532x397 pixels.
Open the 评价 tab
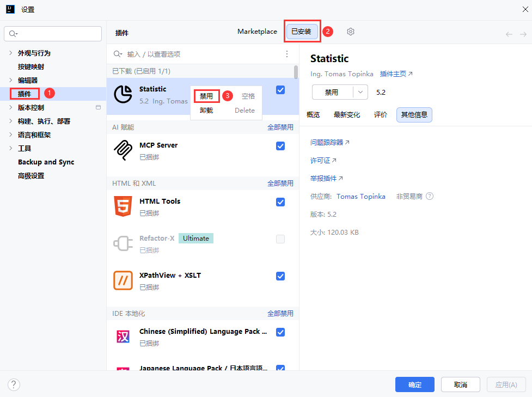381,115
